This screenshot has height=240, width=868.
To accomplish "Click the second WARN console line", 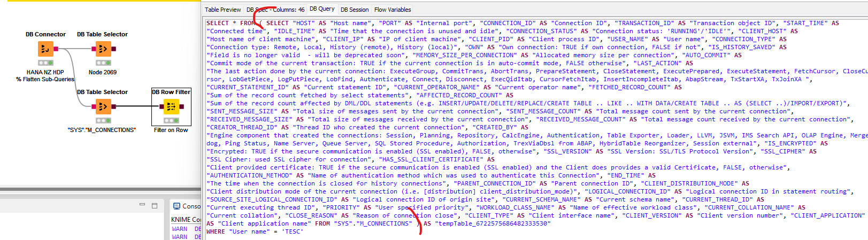I will 186,236.
